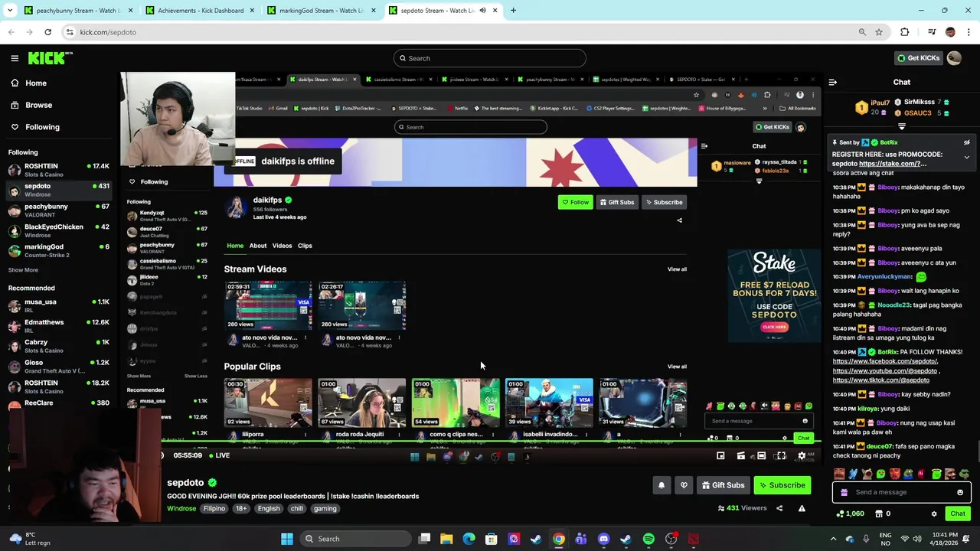Click the Send a message chat input
The height and width of the screenshot is (551, 980).
[902, 492]
